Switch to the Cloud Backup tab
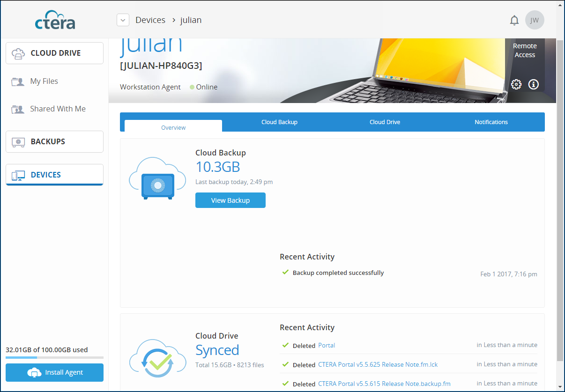Screen dimensions: 565x392 pos(279,122)
